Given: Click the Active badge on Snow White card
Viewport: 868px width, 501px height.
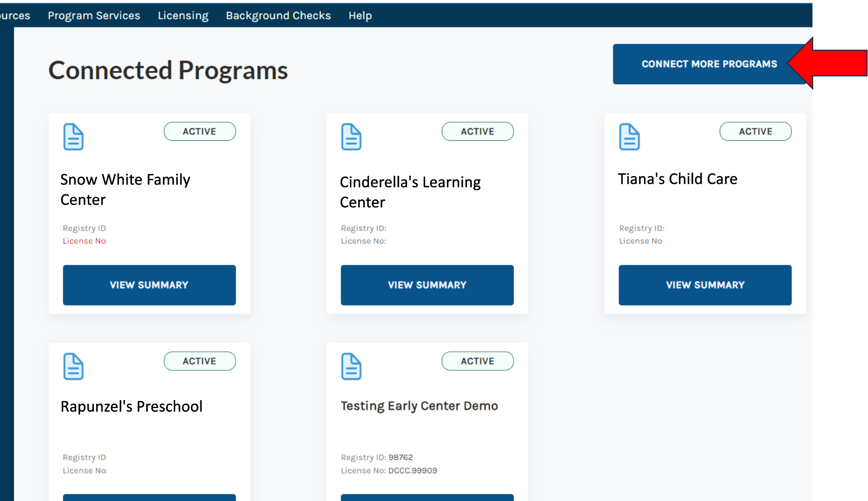Looking at the screenshot, I should (199, 132).
